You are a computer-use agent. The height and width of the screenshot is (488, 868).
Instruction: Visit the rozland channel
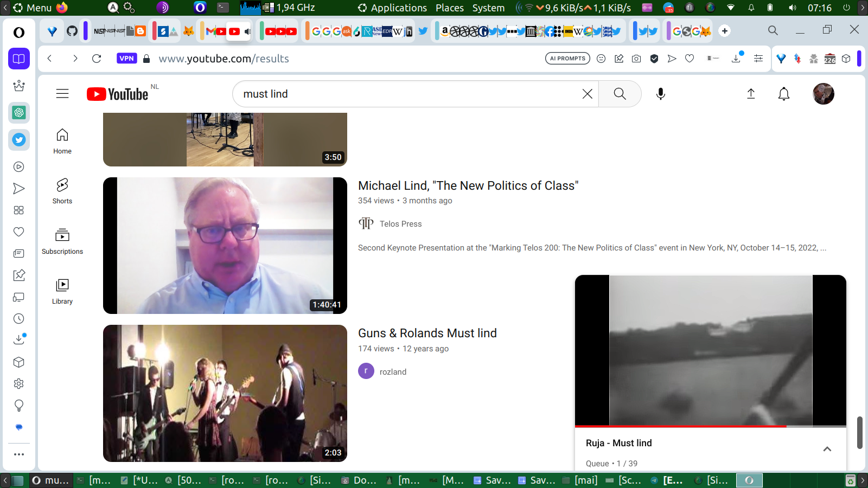point(393,372)
